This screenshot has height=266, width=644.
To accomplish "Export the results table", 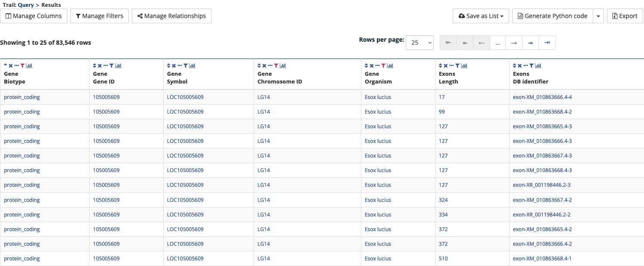I will [x=625, y=16].
